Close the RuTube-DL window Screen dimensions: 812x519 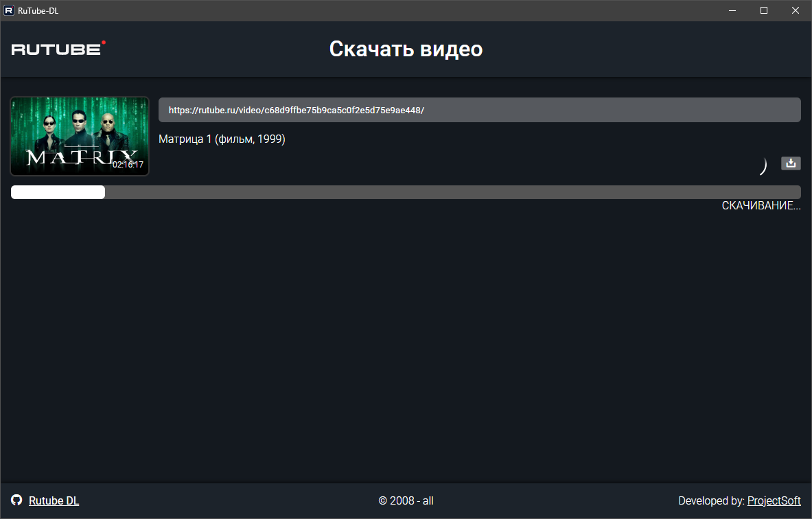point(796,10)
